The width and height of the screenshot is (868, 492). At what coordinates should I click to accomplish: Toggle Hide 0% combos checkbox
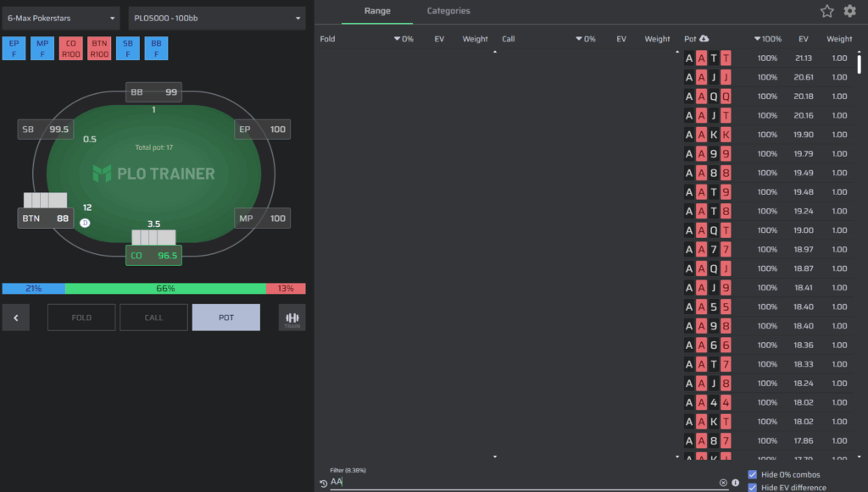753,474
